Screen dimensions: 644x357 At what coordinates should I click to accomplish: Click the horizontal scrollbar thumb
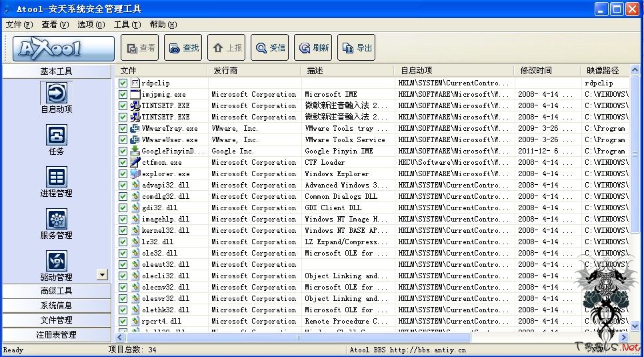(298, 337)
